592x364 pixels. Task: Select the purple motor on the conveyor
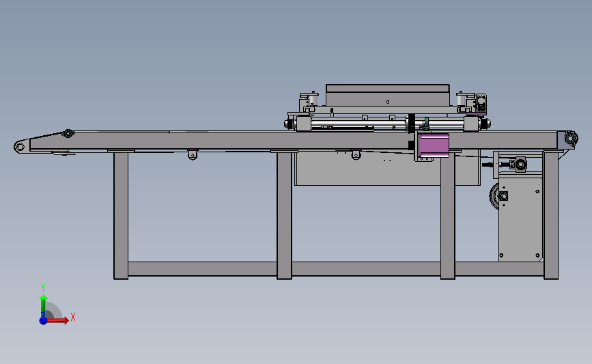click(x=434, y=145)
